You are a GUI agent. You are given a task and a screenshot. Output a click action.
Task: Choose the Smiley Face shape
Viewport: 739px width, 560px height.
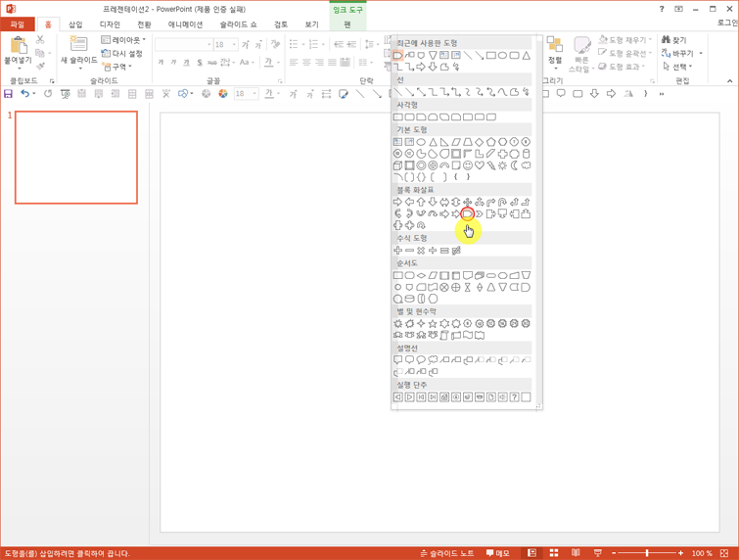[x=468, y=165]
